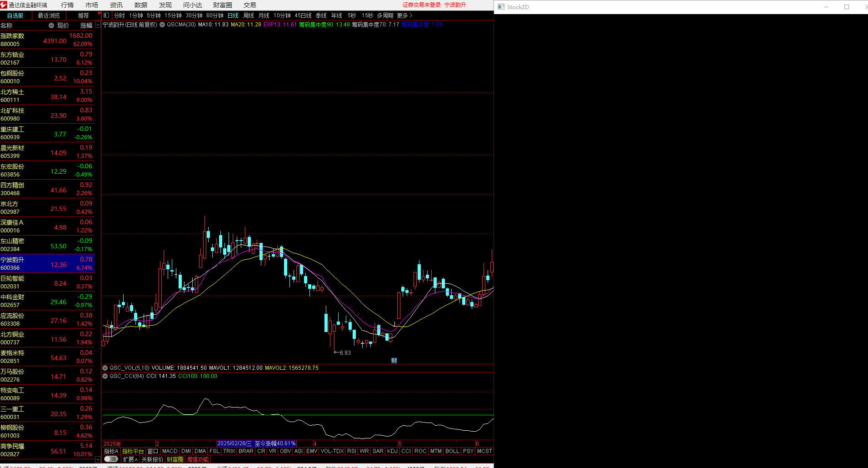Click the 窗口 button
The width and height of the screenshot is (868, 468).
click(153, 451)
